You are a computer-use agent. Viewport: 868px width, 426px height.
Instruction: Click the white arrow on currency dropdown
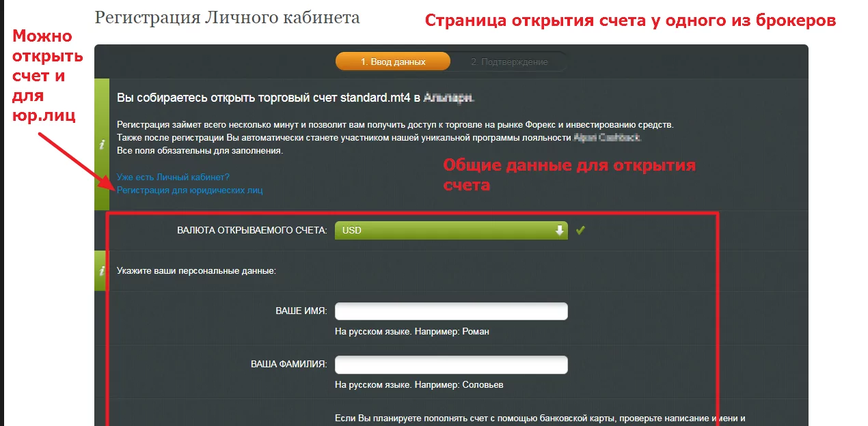coord(560,231)
